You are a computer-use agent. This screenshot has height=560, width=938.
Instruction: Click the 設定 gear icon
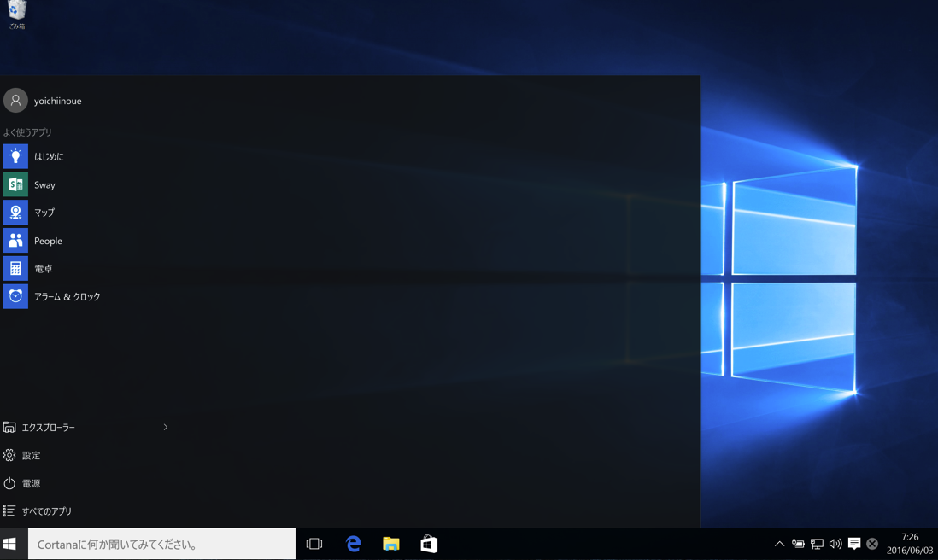9,455
